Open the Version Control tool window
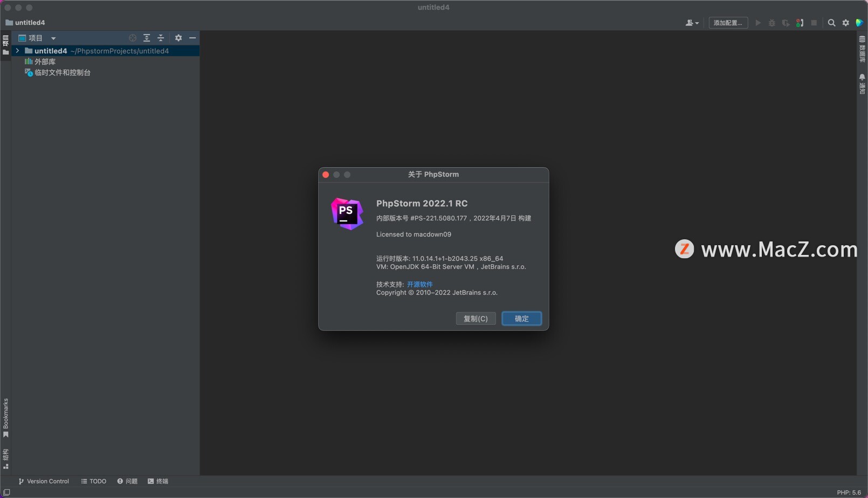Screen dimensions: 868x498 pos(44,481)
